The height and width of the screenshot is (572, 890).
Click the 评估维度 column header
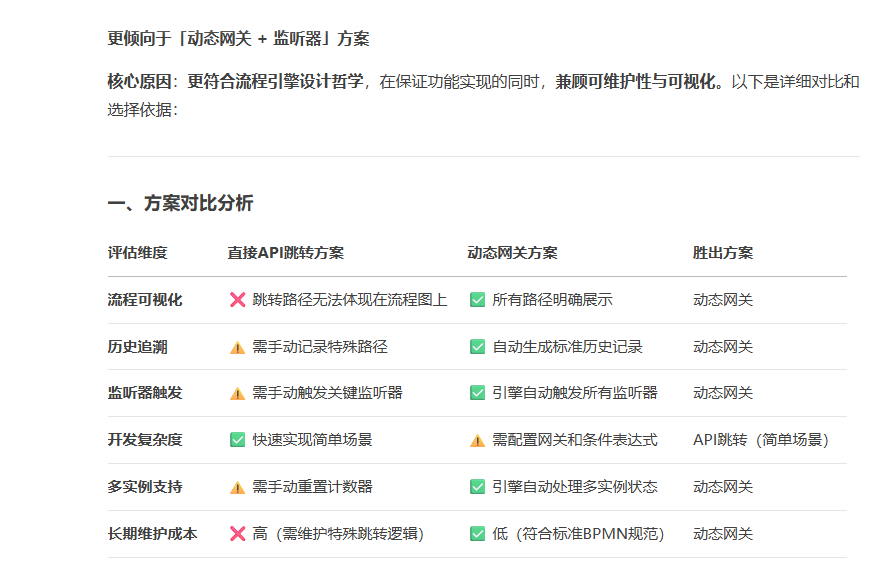pyautogui.click(x=138, y=253)
